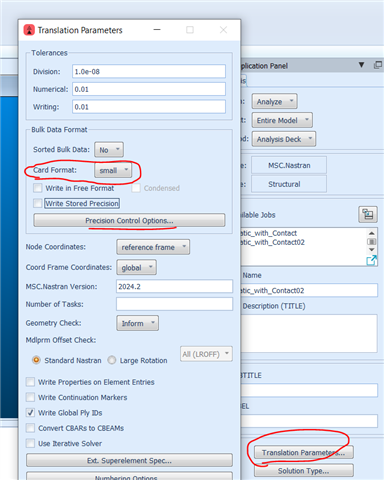Click the Available Jobs scroll down arrow
384x480 pixels.
(372, 250)
